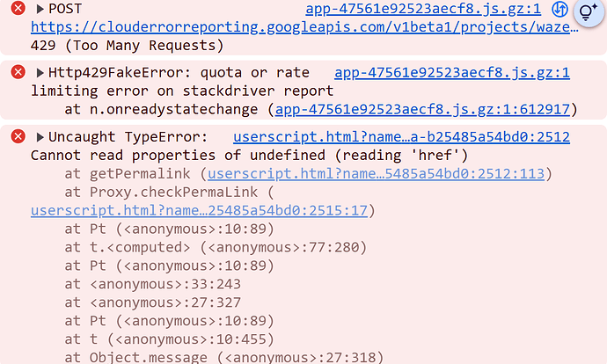Click the "429 (Too Many Requests)" text
Screen dimensions: 607x364
tap(127, 45)
